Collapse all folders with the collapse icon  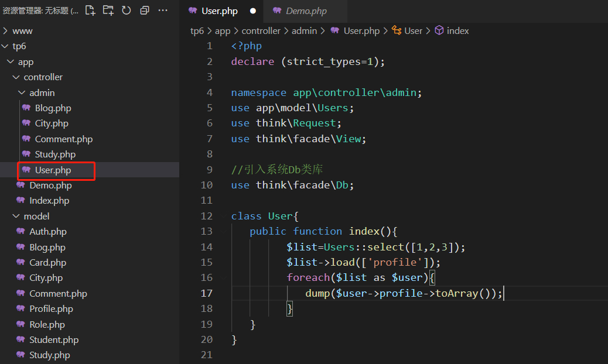click(145, 11)
